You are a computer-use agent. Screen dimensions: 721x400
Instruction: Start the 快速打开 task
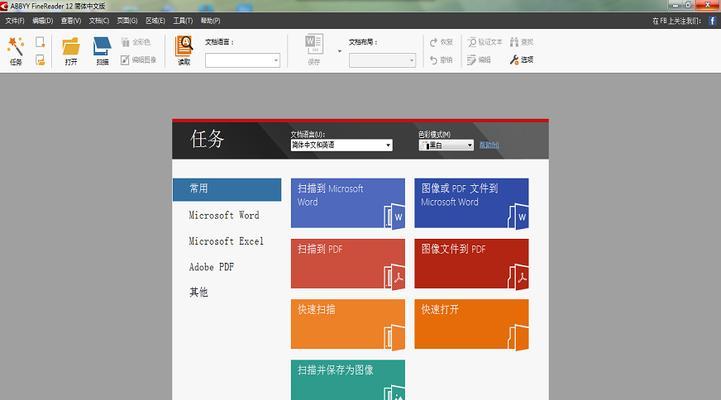[x=471, y=324]
